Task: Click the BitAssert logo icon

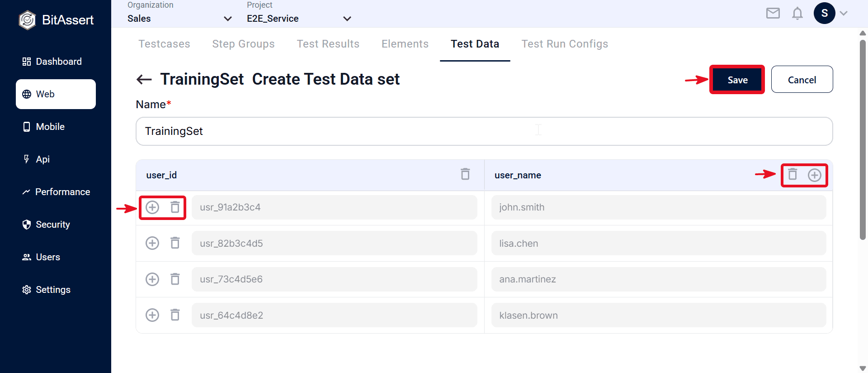Action: tap(27, 20)
